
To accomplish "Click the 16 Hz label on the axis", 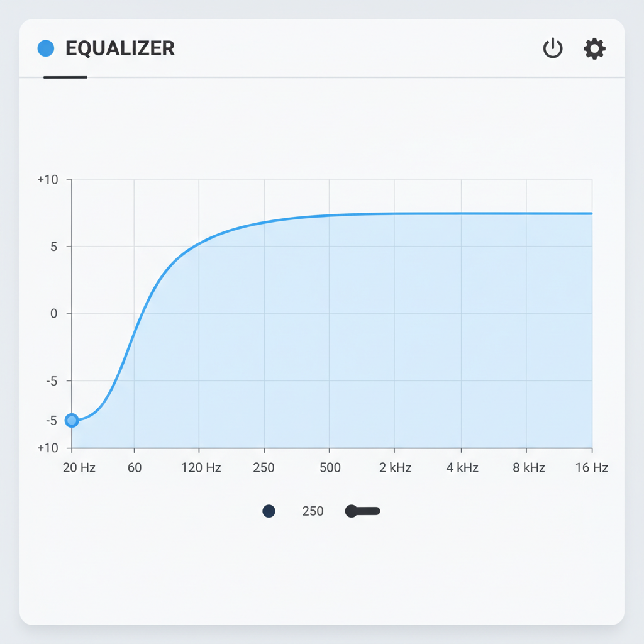I will coord(592,468).
